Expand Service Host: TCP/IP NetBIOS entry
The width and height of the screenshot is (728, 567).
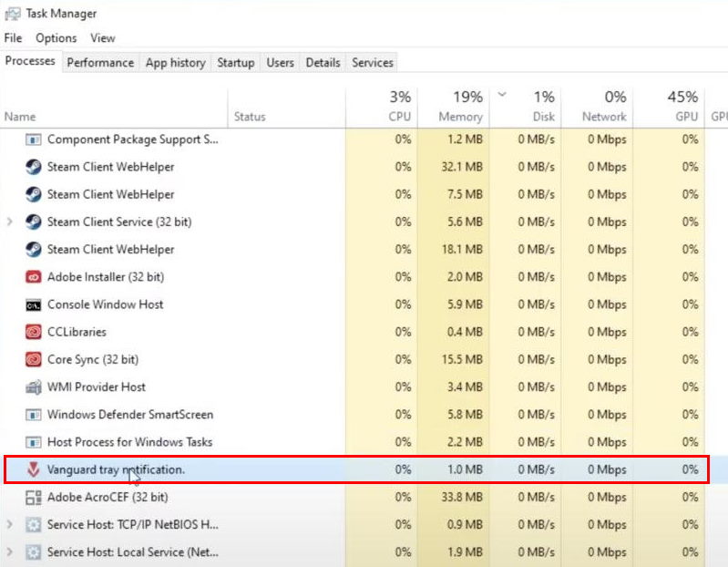[10, 525]
